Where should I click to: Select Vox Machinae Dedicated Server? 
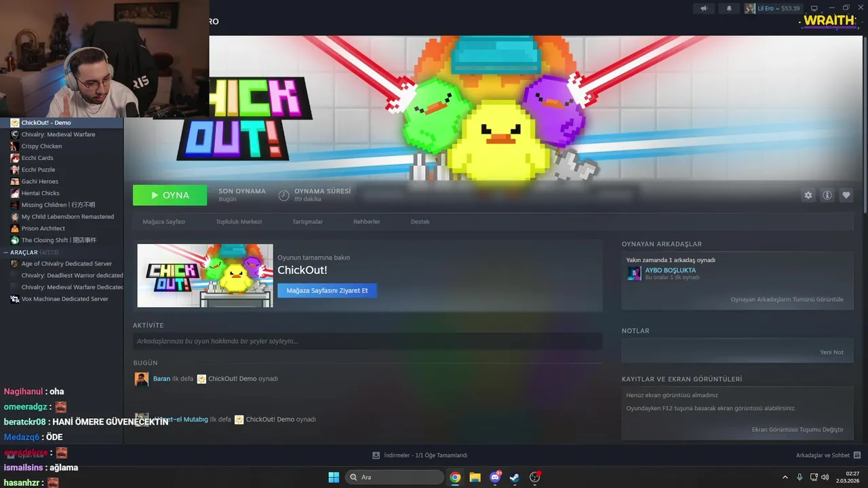[62, 299]
